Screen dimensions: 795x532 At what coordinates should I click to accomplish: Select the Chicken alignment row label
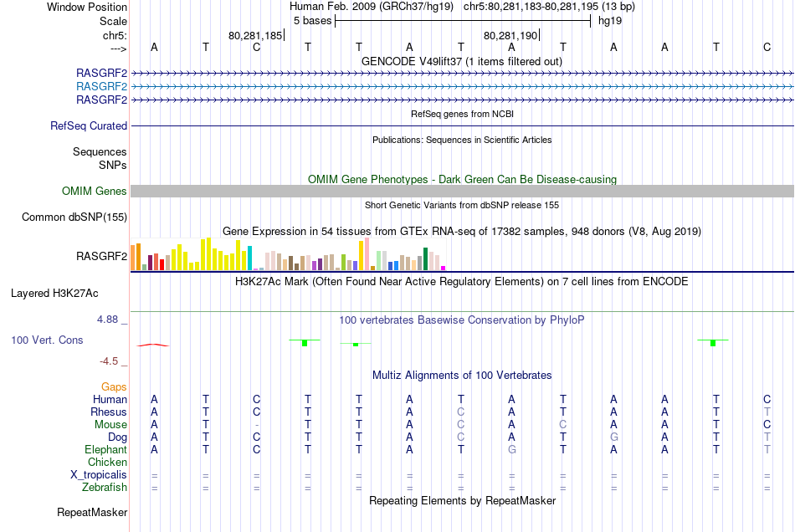point(107,462)
